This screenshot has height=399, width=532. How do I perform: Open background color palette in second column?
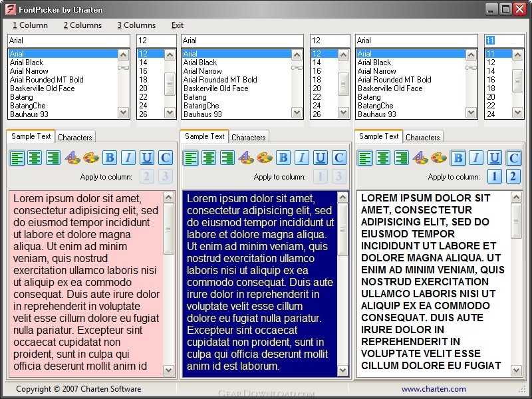click(x=265, y=158)
